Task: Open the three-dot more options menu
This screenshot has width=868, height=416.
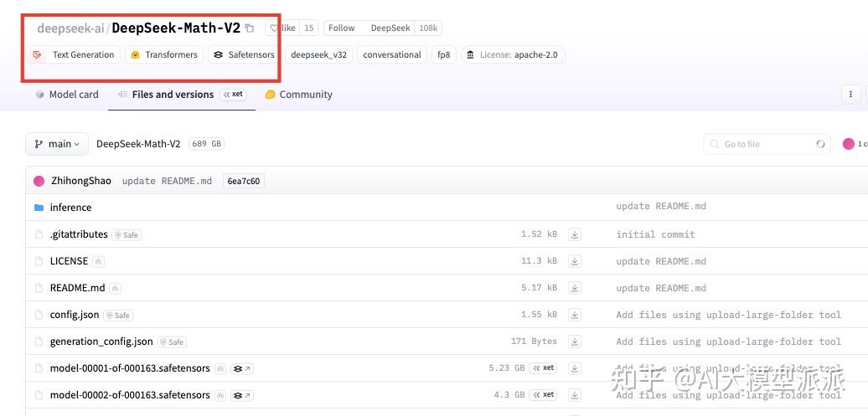Action: coord(850,95)
